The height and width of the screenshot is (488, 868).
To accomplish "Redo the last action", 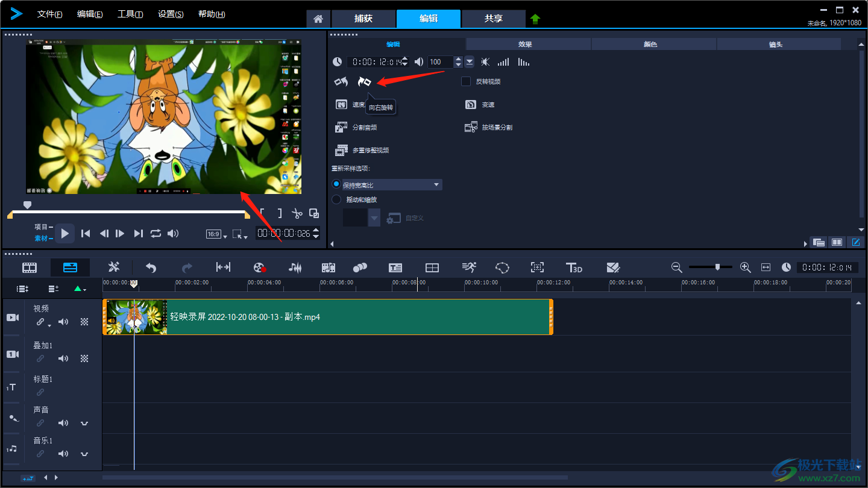I will pyautogui.click(x=187, y=267).
